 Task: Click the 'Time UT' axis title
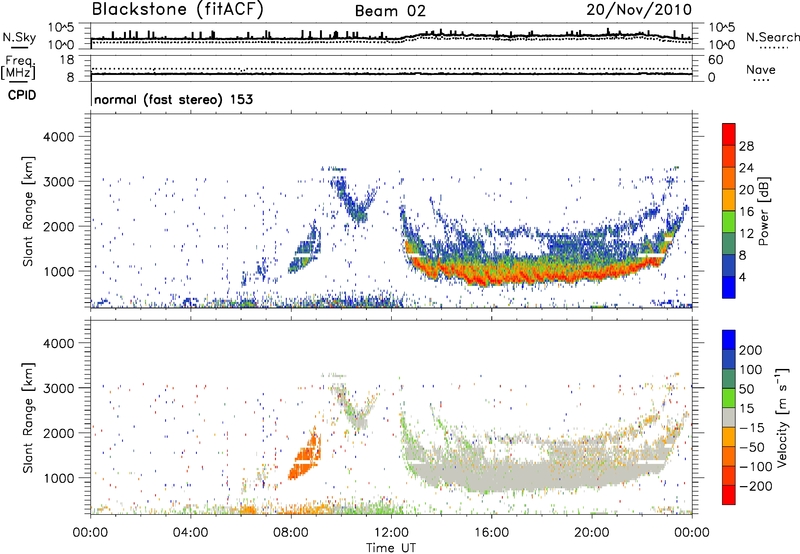391,547
